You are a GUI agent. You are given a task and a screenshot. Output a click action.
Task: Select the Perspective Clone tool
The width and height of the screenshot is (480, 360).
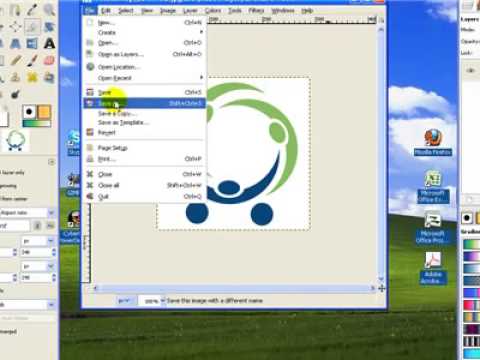click(49, 78)
